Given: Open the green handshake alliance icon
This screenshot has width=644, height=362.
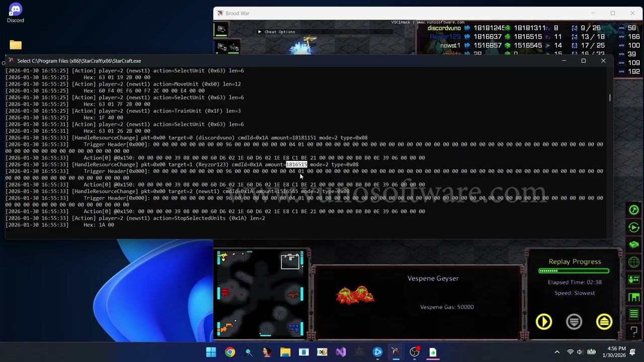Looking at the screenshot, I should [x=634, y=245].
